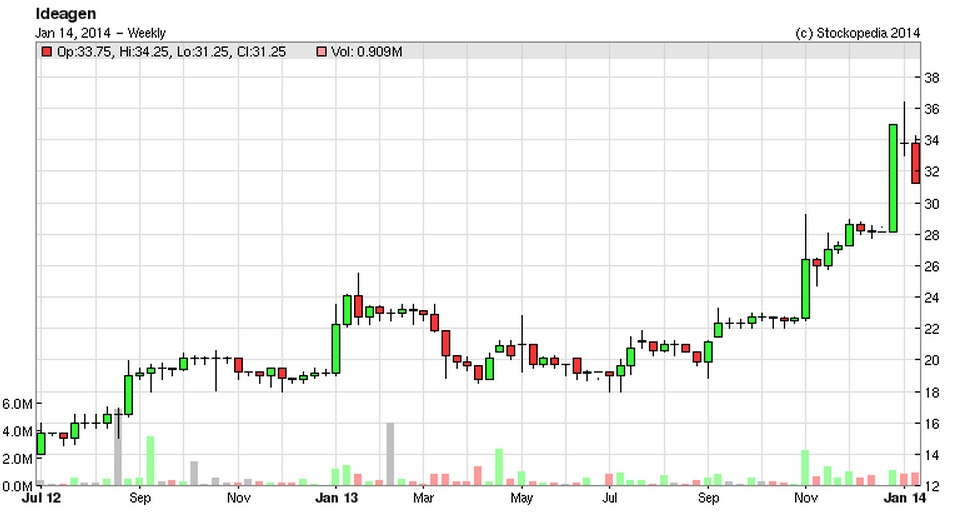Click the 'Sep' label after Jul 12
This screenshot has height=525, width=954.
pos(140,498)
